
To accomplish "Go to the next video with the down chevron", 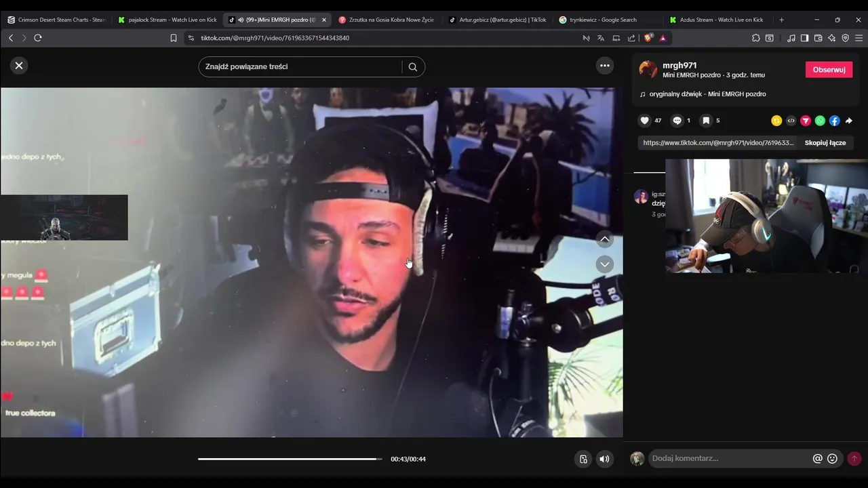I will coord(605,264).
